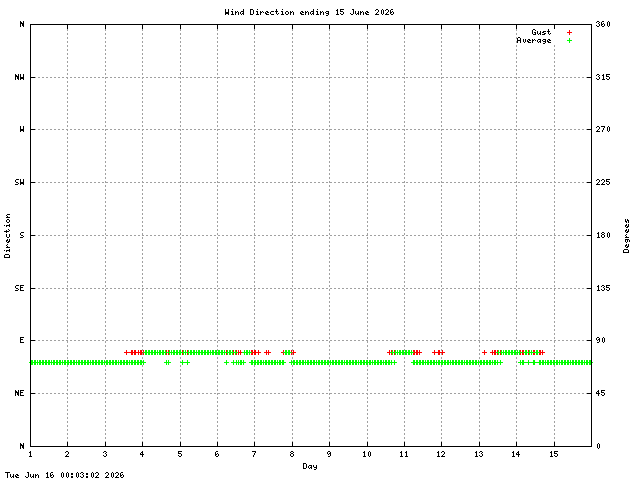This screenshot has width=640, height=480.
Task: Click the 'Direction' vertical axis title
Action: pos(7,236)
